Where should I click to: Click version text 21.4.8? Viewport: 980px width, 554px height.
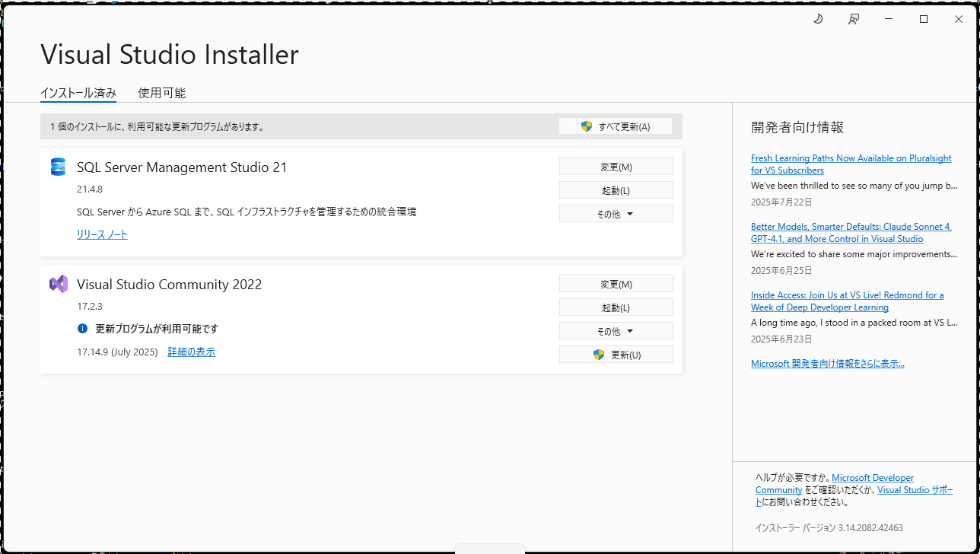(90, 189)
